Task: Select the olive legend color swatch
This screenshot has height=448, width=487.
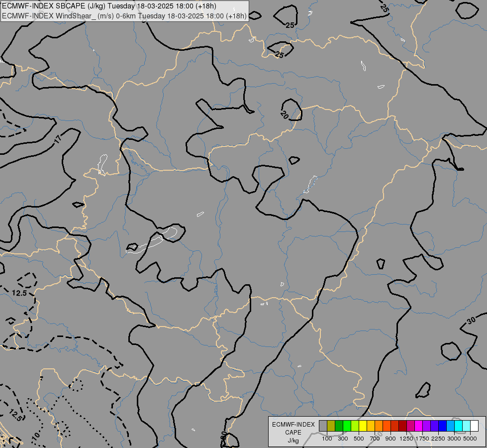Action: (x=331, y=426)
